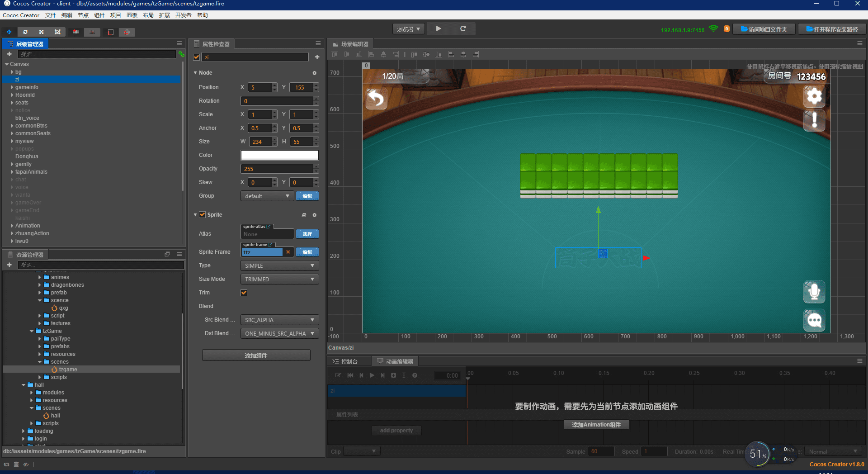This screenshot has height=474, width=868.
Task: Expand the loading folder
Action: click(24, 431)
